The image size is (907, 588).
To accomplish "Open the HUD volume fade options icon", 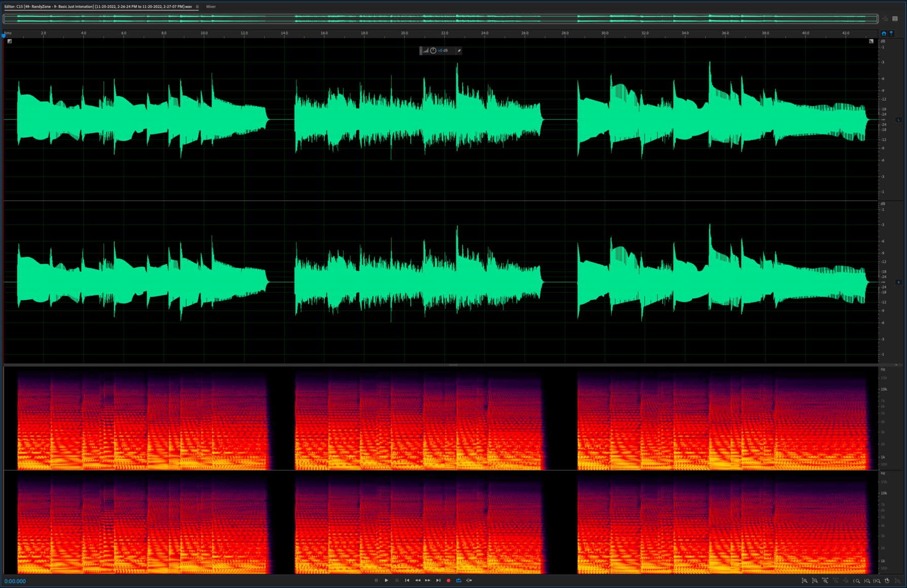I will pos(426,51).
